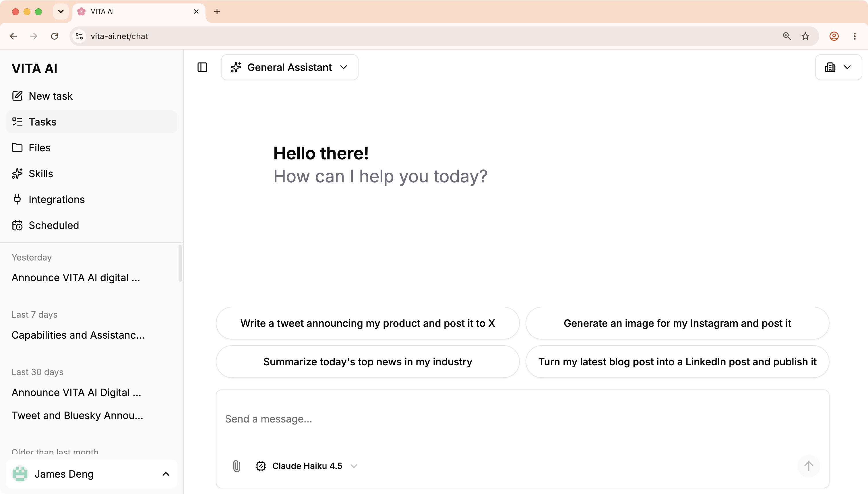Screen dimensions: 868x494
Task: Focus the Send a message input field
Action: coord(522,419)
